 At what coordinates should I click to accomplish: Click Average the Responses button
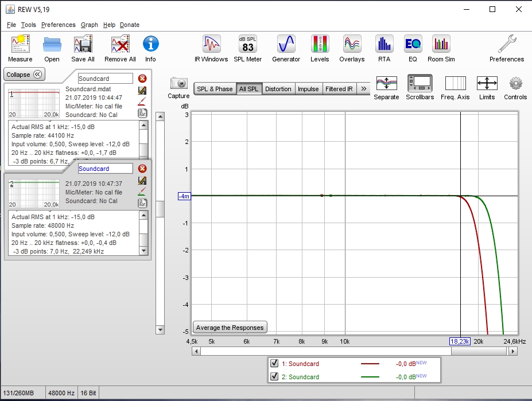[x=230, y=328]
